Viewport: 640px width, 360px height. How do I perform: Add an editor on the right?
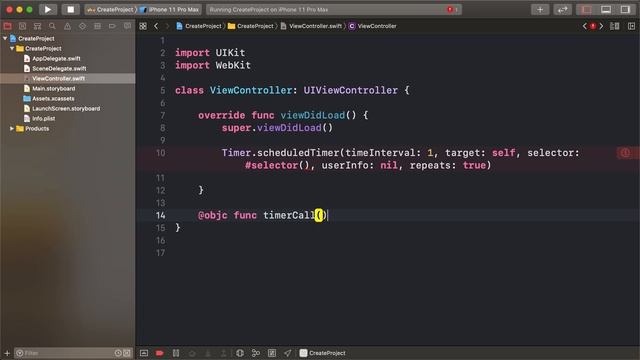click(631, 26)
